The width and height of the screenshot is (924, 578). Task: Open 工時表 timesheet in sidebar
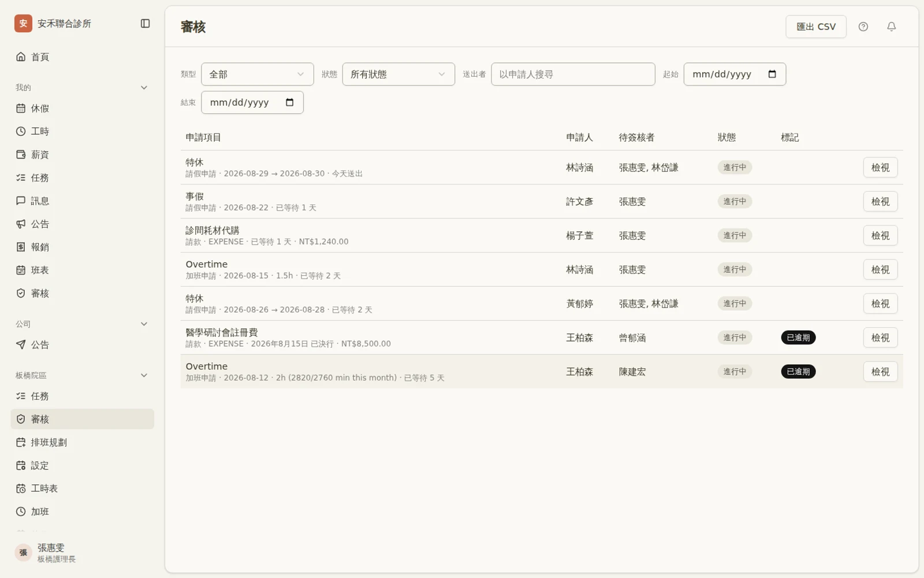83,489
